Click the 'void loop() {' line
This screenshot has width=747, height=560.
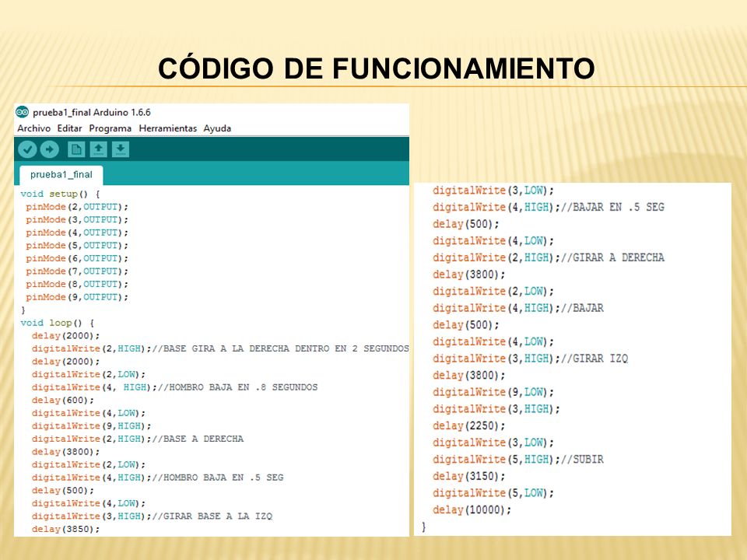pos(57,322)
